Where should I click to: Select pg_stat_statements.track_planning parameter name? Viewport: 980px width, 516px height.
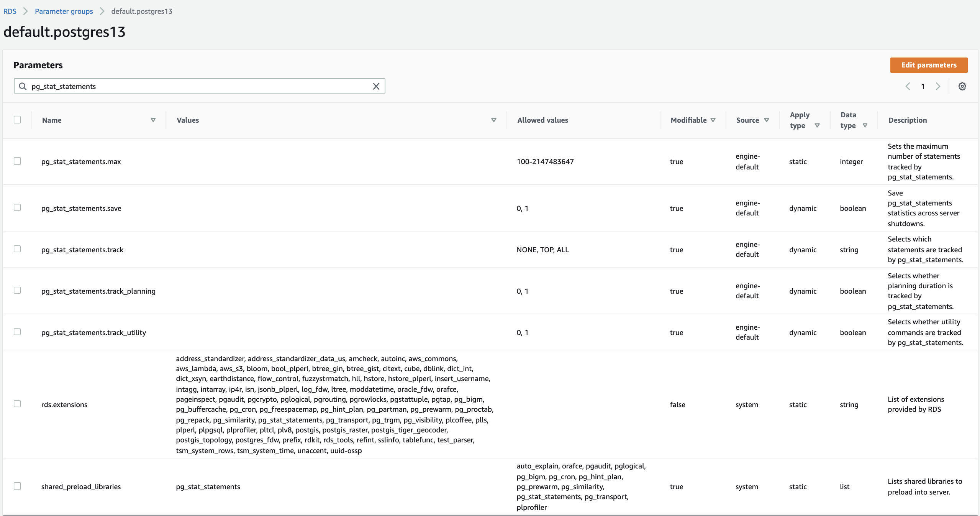[x=98, y=291]
